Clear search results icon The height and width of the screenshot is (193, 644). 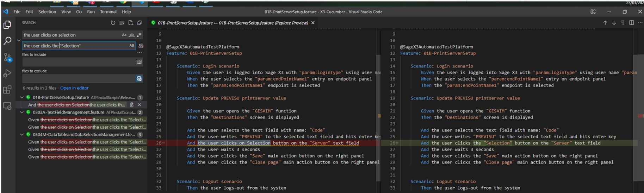click(x=122, y=23)
